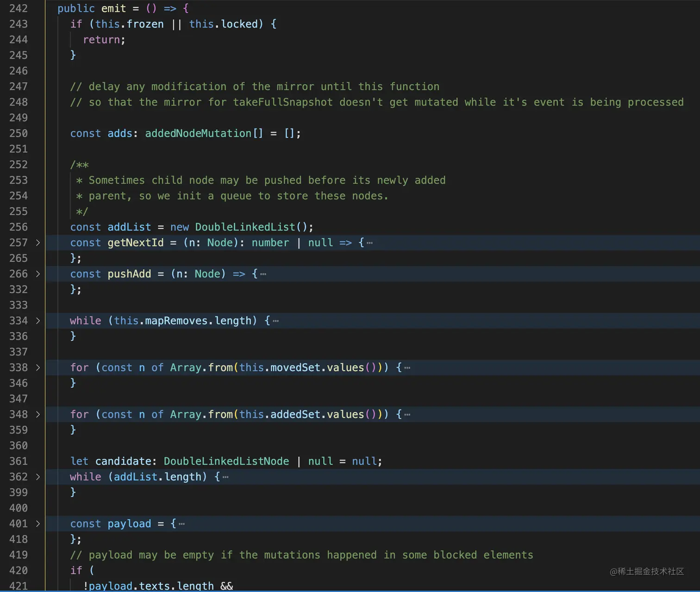Click the ellipsis indicator on the mapRemoves while loop

click(x=275, y=321)
